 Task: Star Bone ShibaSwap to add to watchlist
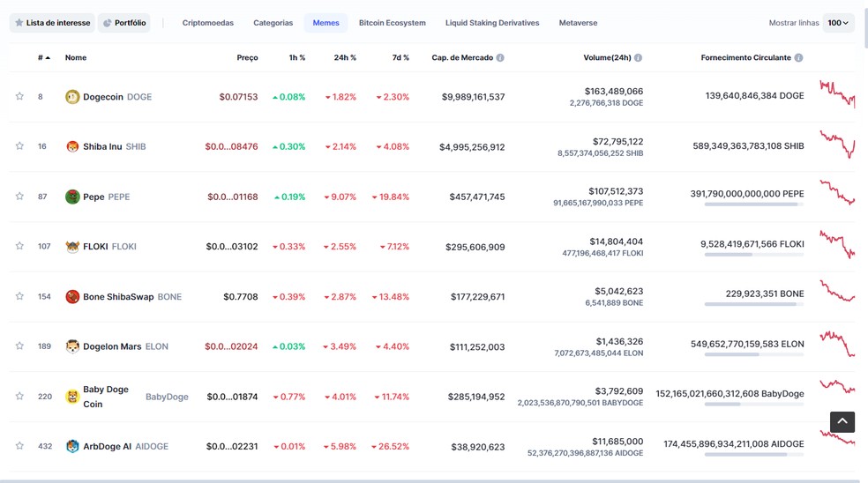click(19, 296)
